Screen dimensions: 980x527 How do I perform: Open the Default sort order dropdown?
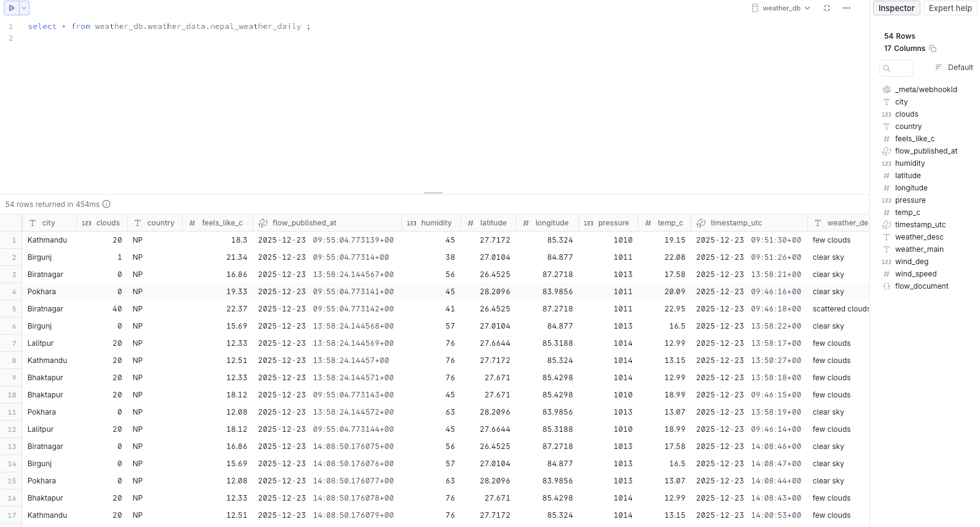pos(954,68)
